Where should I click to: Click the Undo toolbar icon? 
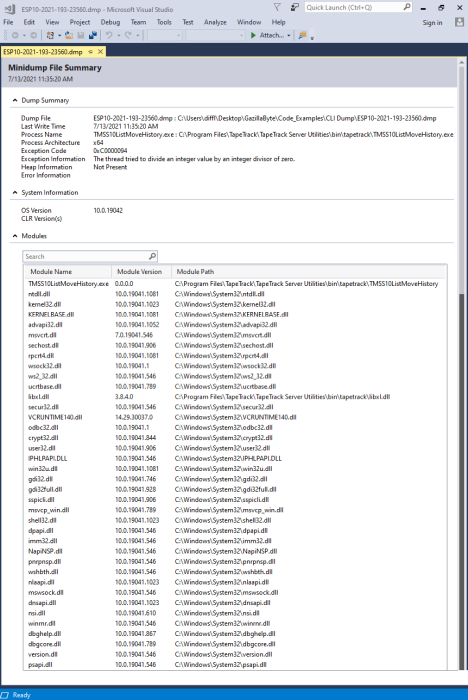(x=109, y=35)
